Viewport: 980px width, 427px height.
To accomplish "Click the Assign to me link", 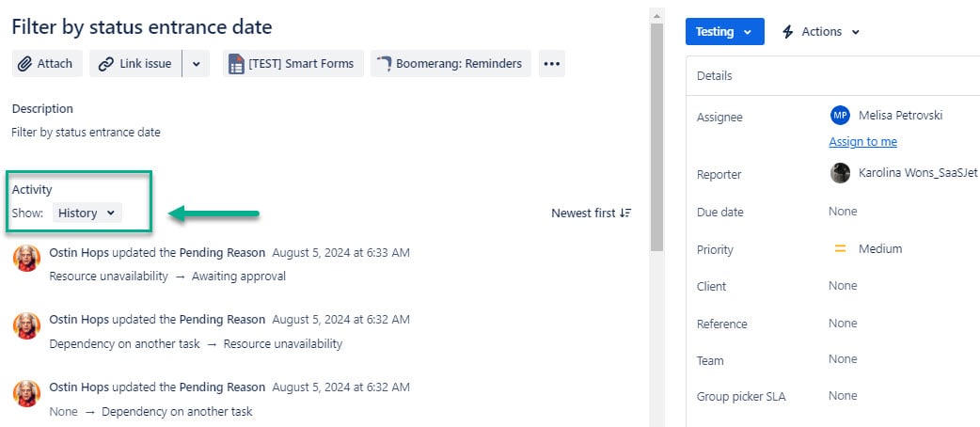I will pyautogui.click(x=862, y=142).
